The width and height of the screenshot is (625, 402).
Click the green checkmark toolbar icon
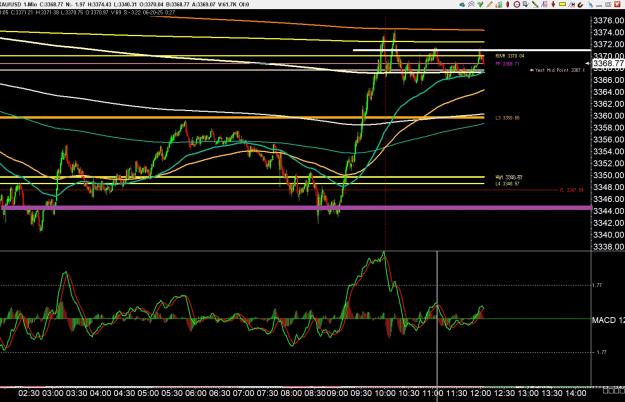480,4
